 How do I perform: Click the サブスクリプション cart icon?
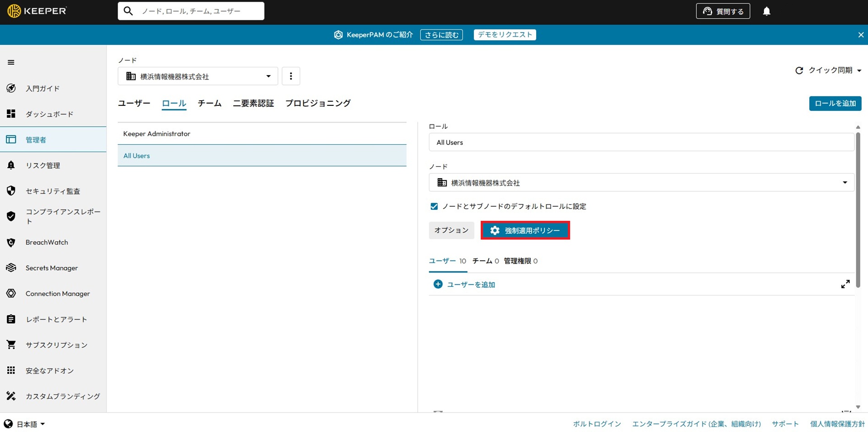(x=11, y=345)
